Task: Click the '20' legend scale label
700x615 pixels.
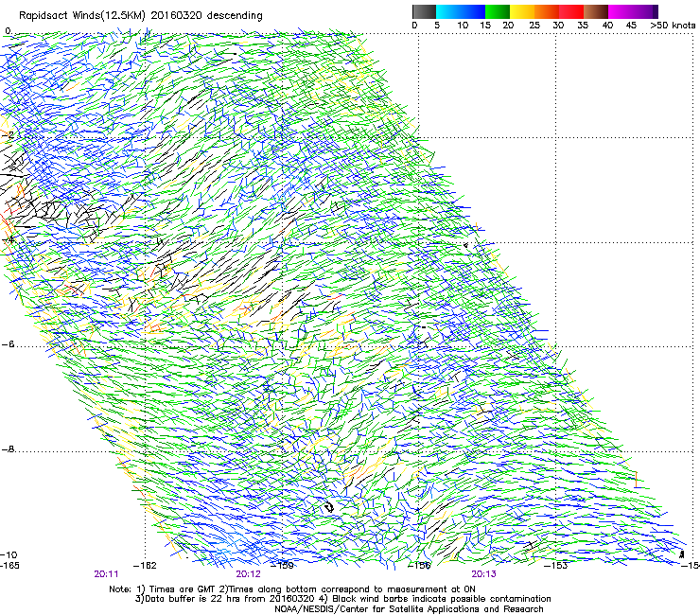Action: coord(508,26)
